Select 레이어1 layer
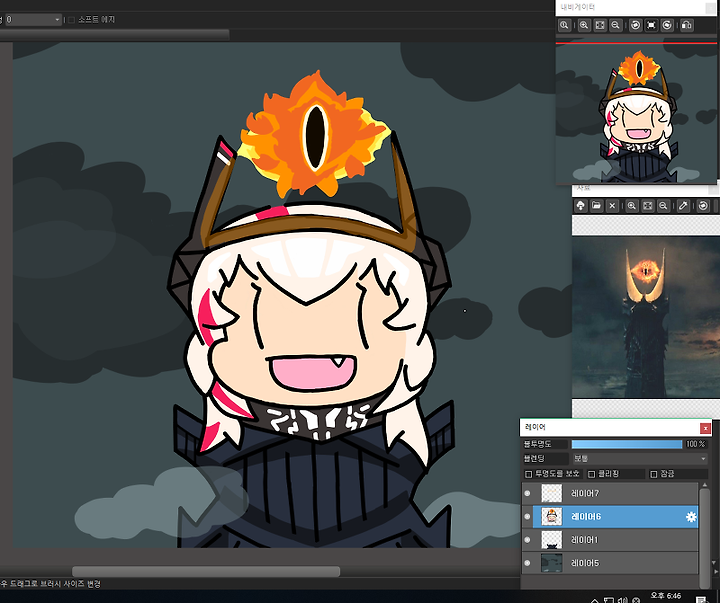Screen dimensions: 720x603 (x=610, y=540)
